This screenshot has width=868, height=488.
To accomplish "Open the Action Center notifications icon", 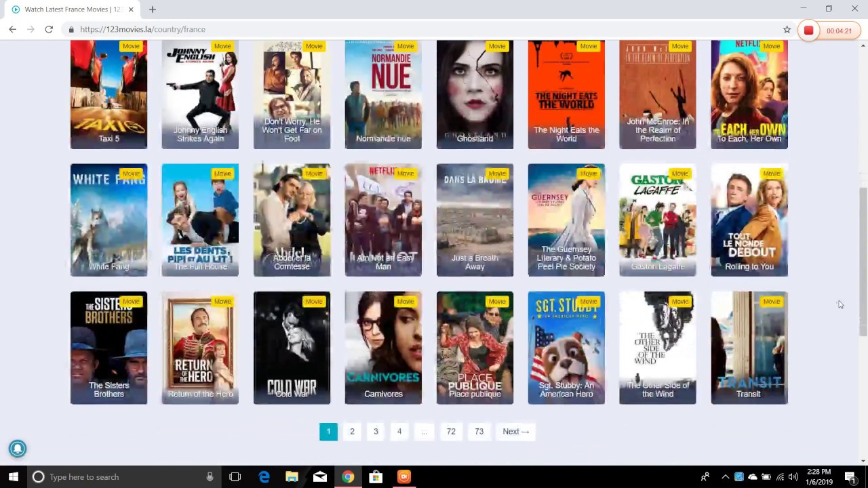I will point(850,477).
